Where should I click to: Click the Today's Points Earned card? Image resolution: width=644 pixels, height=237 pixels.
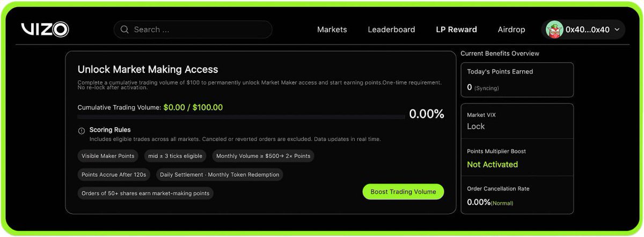coord(517,80)
